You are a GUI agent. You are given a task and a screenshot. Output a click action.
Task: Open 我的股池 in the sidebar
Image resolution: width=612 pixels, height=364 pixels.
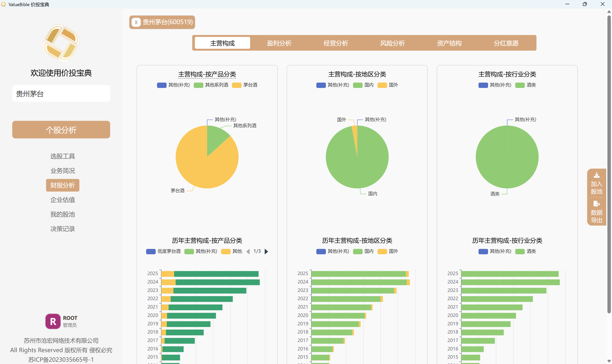pyautogui.click(x=63, y=214)
